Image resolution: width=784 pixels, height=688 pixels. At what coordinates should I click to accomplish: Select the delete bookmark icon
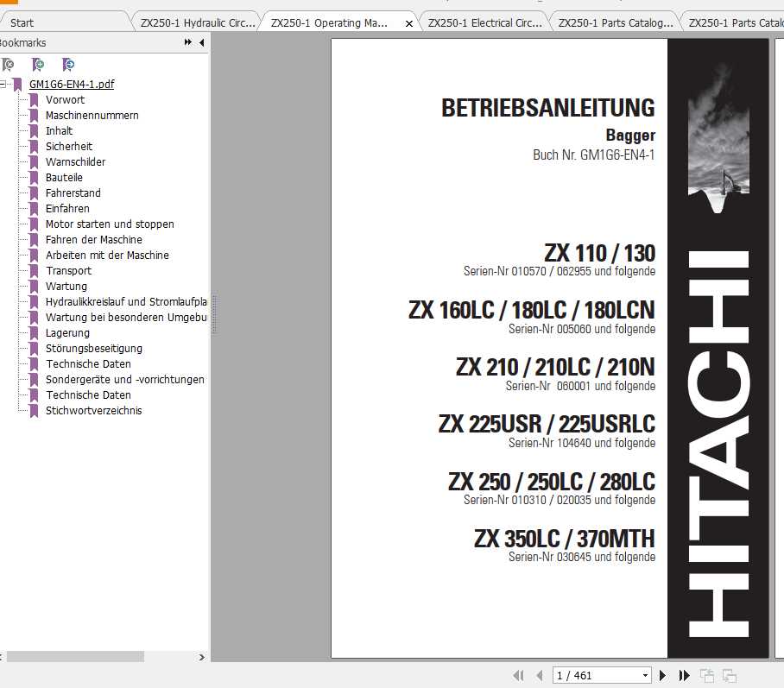8,65
